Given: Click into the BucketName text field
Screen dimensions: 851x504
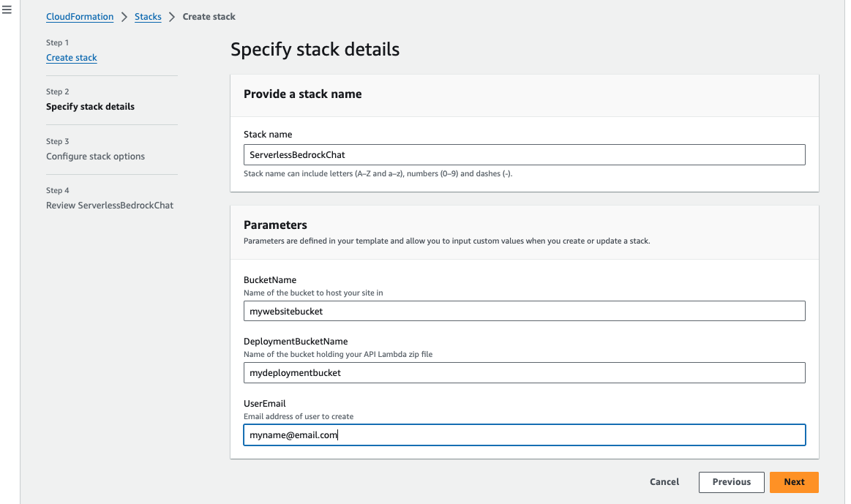Looking at the screenshot, I should (x=524, y=311).
